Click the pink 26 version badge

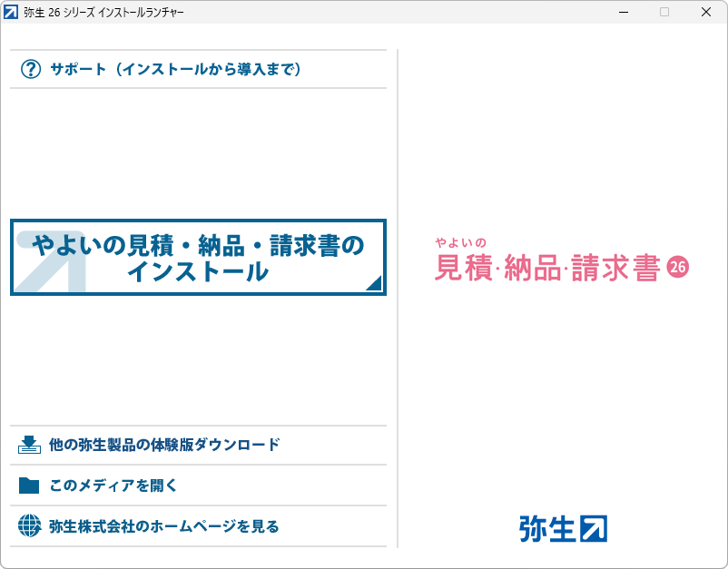[678, 267]
